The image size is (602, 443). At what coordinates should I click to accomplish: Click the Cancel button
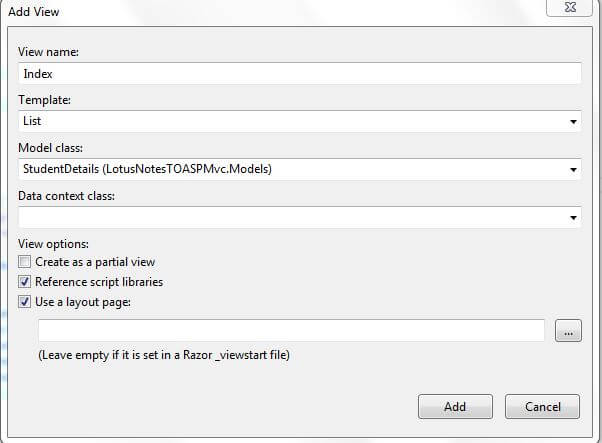pos(541,406)
